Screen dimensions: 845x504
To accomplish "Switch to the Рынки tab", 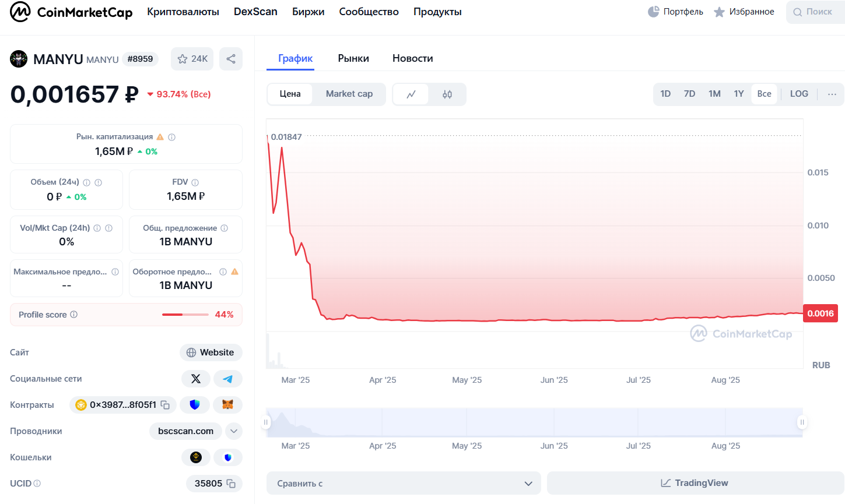I will pos(353,58).
